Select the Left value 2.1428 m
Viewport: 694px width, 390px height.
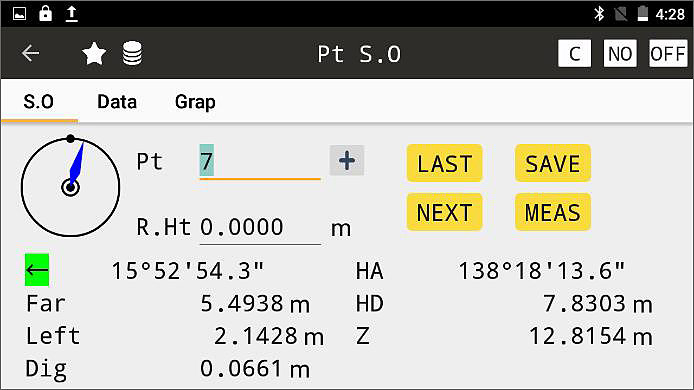[269, 336]
